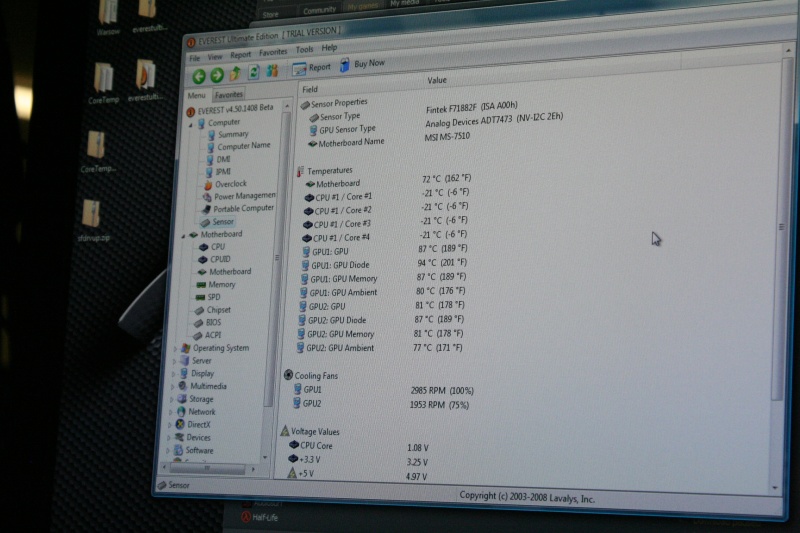Click the Value column header
The width and height of the screenshot is (800, 533).
point(437,80)
